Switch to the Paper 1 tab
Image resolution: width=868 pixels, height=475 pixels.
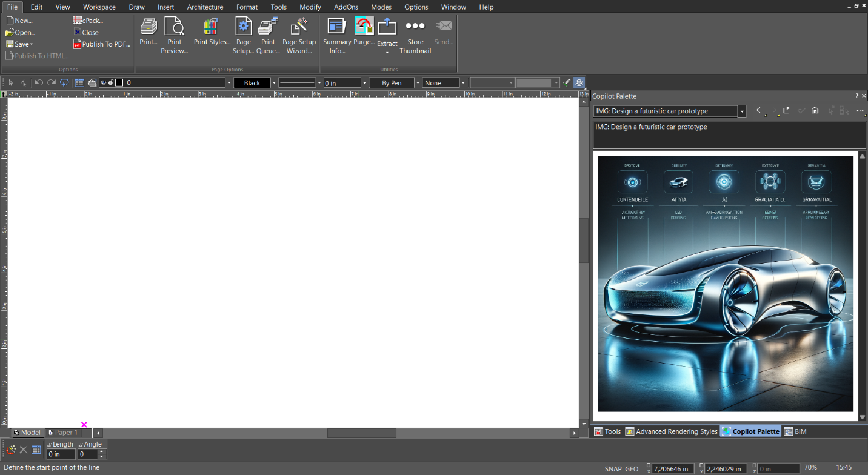point(62,433)
